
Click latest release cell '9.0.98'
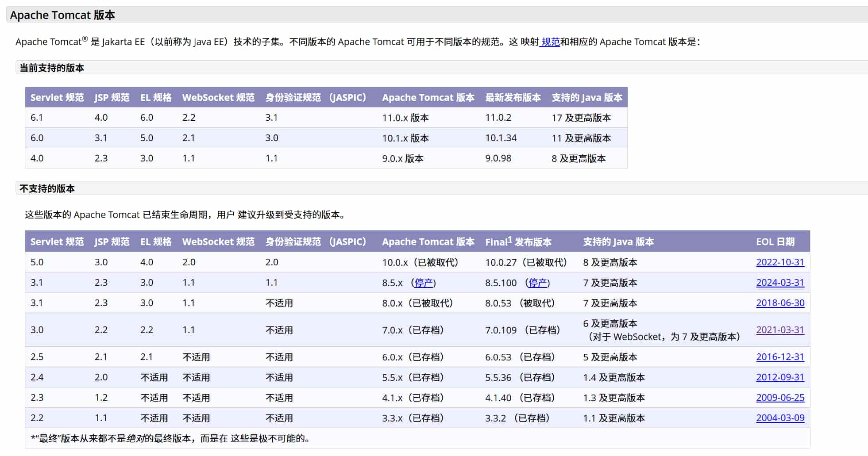498,158
